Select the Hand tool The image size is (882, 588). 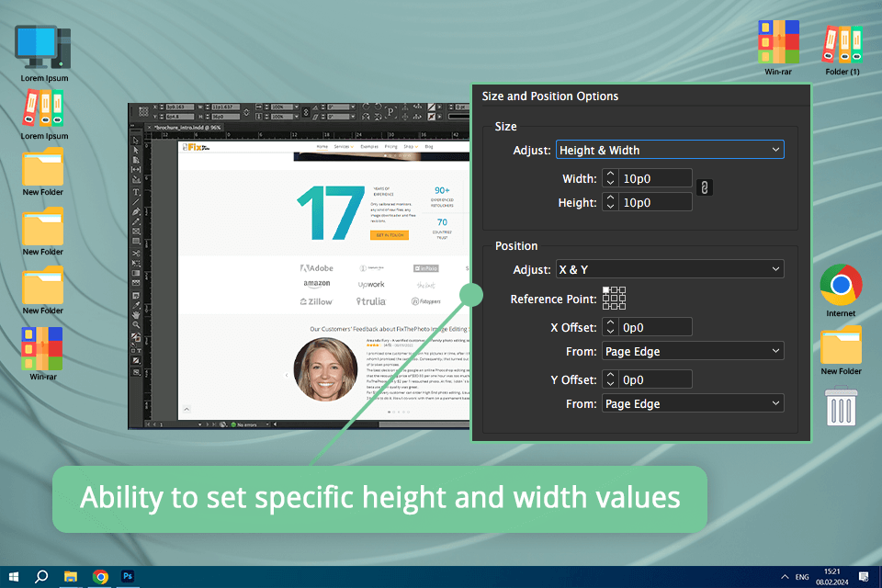[x=136, y=314]
